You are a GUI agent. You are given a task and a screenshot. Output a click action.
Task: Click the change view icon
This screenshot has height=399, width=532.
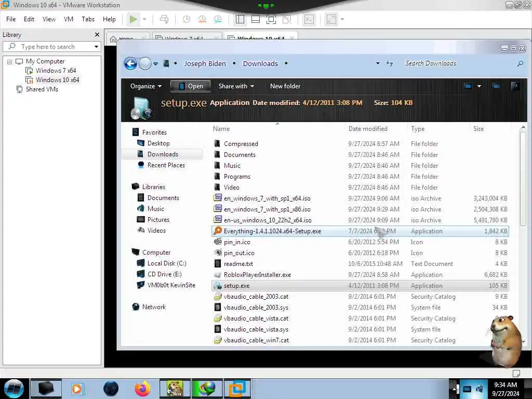pyautogui.click(x=468, y=86)
